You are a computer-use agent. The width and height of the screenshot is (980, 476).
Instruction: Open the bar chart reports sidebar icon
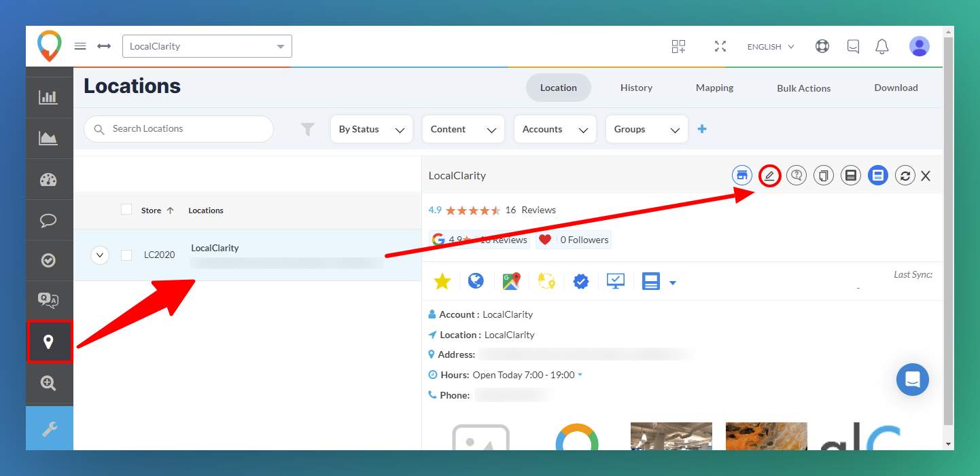pos(48,97)
